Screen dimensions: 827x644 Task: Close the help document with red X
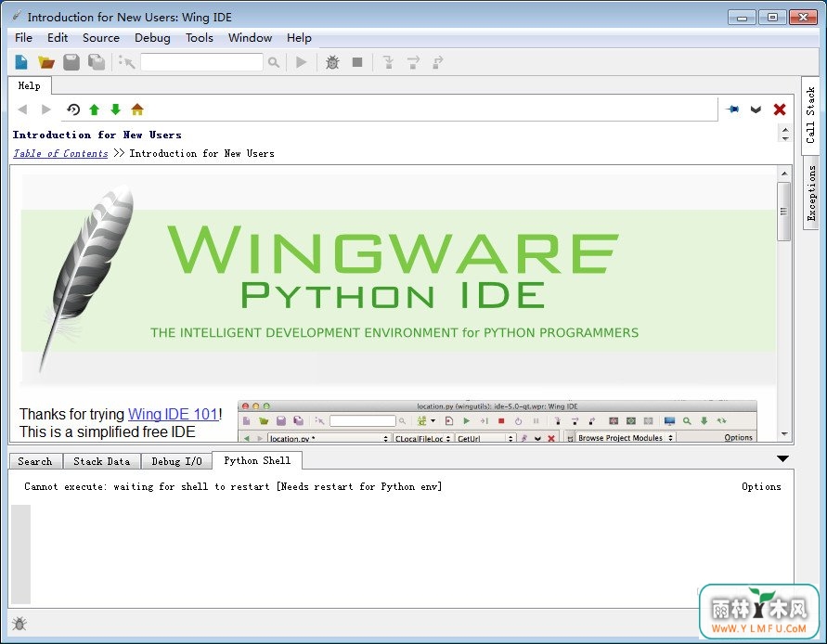pyautogui.click(x=780, y=109)
